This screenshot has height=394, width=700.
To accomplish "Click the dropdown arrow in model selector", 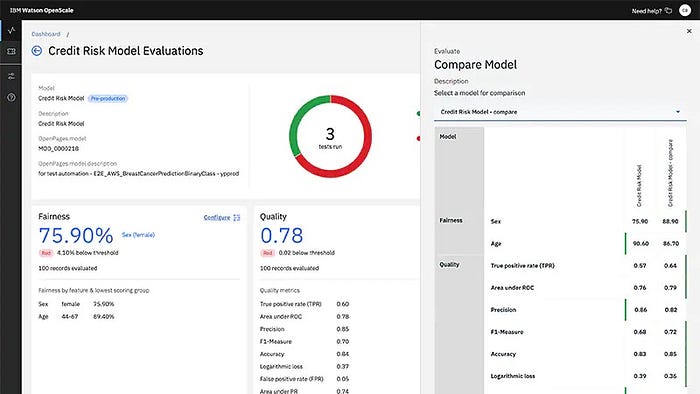I will click(x=678, y=112).
